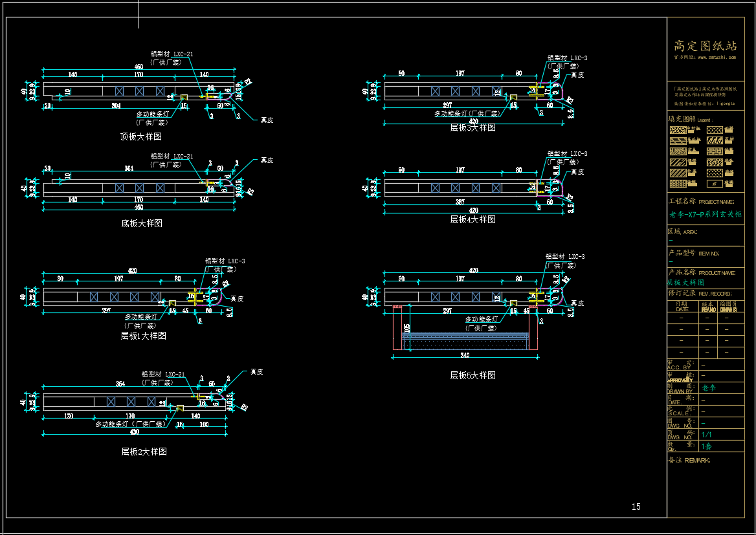
Task: Click the '真皮' label in 层板5 drawing
Action: tap(577, 303)
